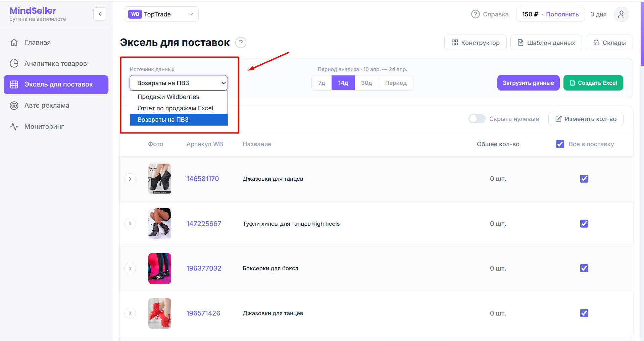This screenshot has height=341, width=644.
Task: Expand row for article 196571426
Action: point(130,314)
